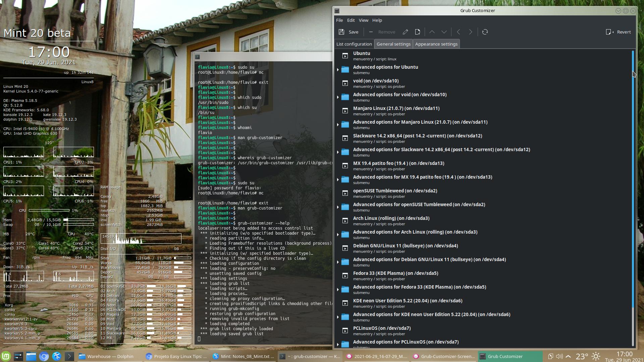Launch the file manager from taskbar
644x362 pixels.
coord(31,356)
